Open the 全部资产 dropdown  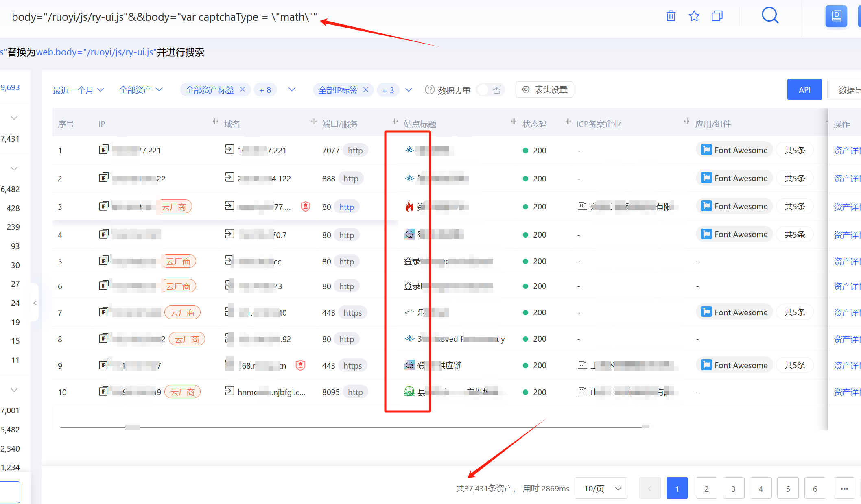click(x=141, y=90)
